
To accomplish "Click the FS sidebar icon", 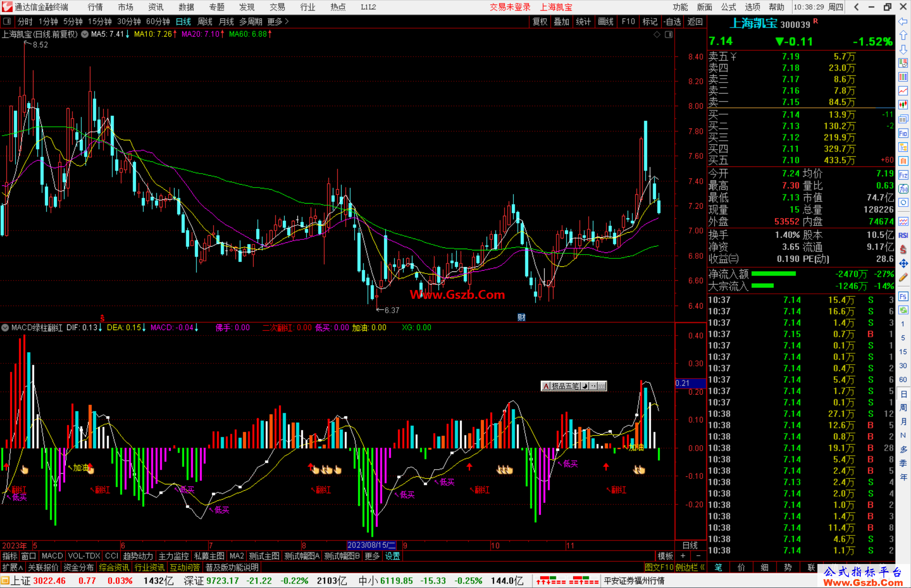I will 903,296.
